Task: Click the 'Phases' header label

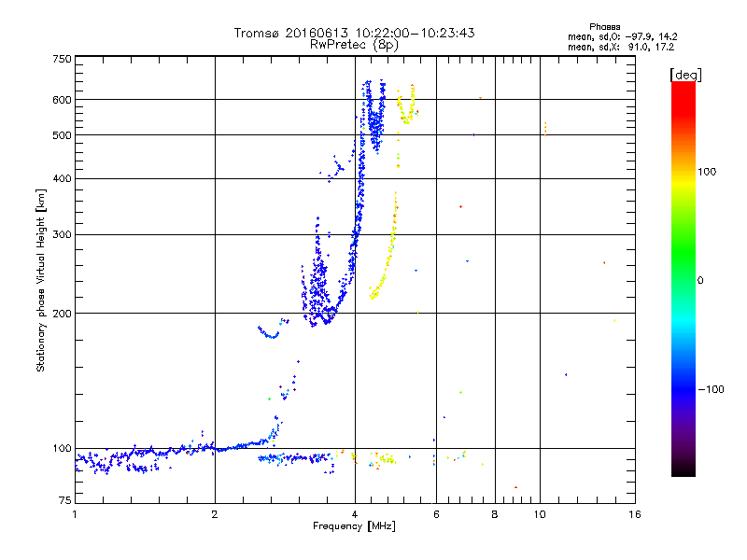Action: (604, 27)
